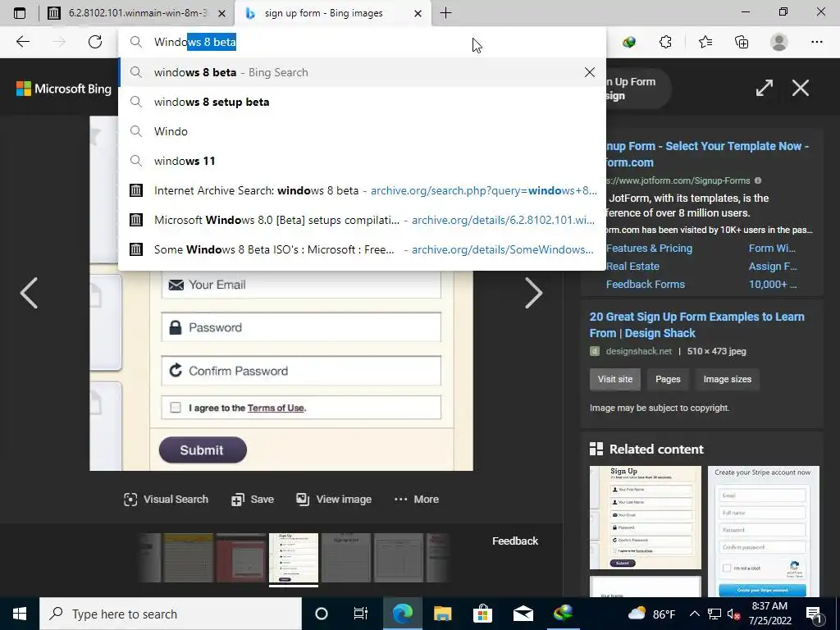This screenshot has width=840, height=630.
Task: Open Favorites star icon in toolbar
Action: (x=705, y=42)
